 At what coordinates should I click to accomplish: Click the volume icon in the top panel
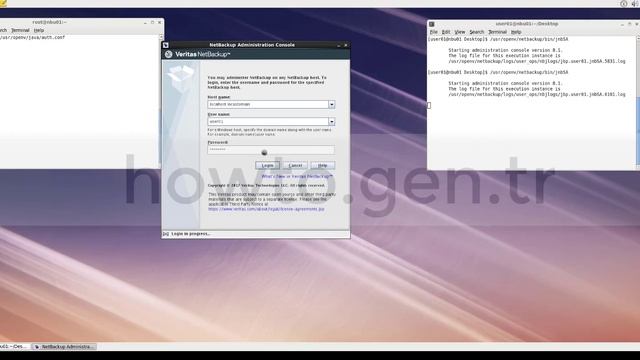[635, 4]
